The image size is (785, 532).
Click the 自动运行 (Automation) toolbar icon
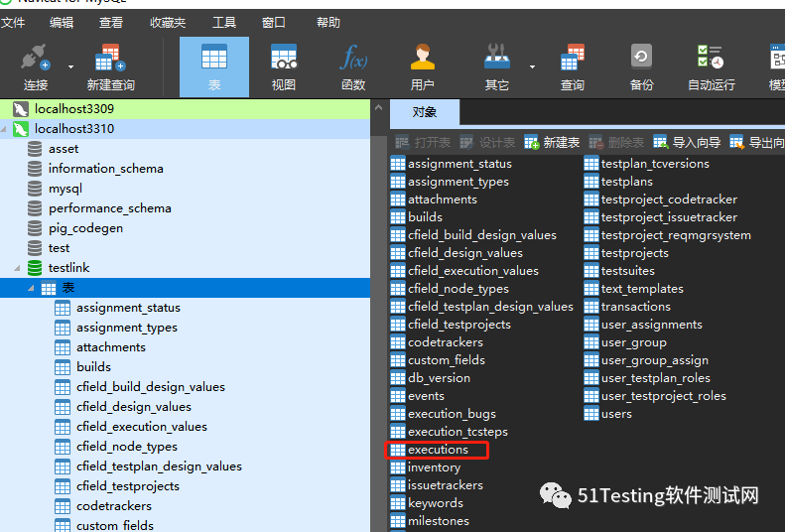[711, 66]
